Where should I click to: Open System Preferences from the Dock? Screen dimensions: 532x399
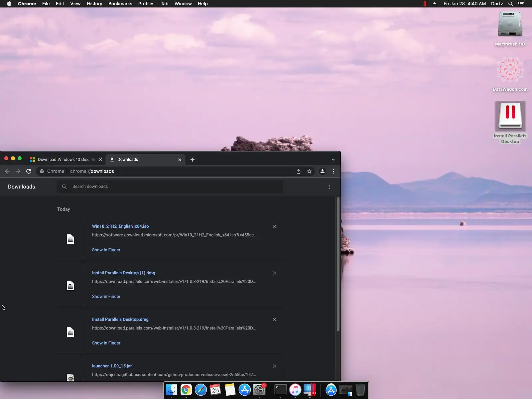coord(259,390)
